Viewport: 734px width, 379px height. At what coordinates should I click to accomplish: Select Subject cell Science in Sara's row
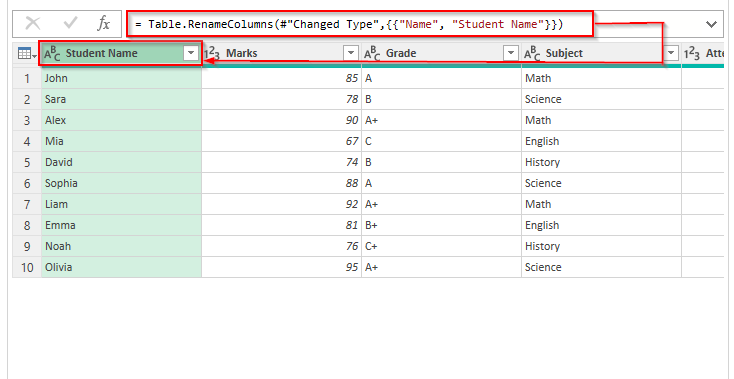[602, 99]
